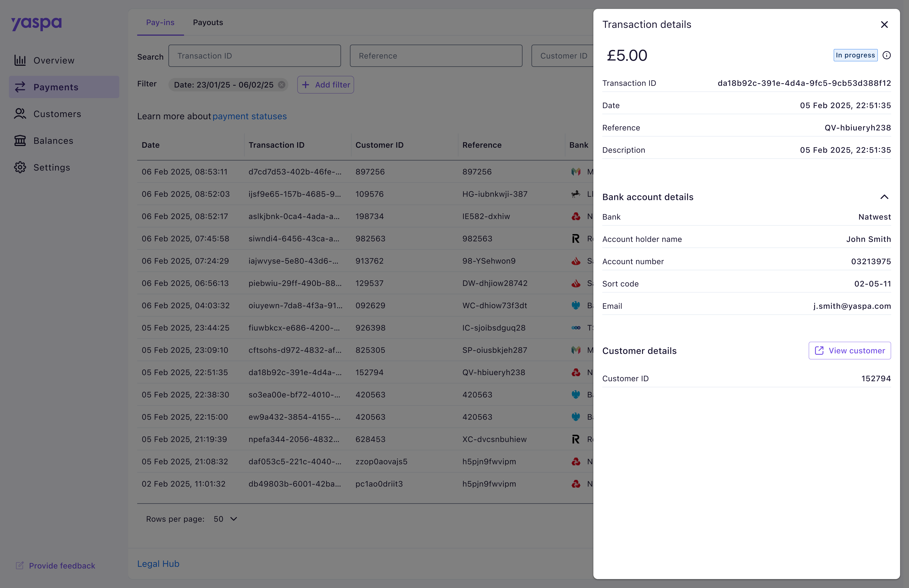Open the payment statuses link

click(249, 116)
